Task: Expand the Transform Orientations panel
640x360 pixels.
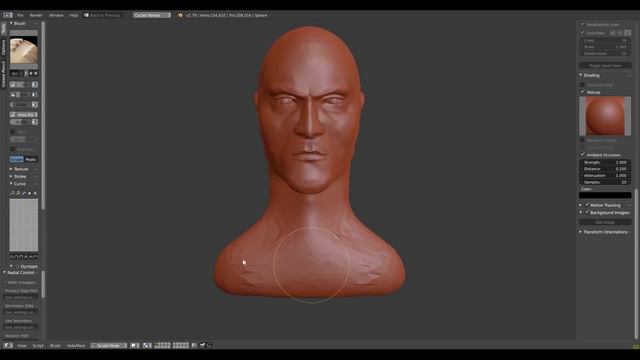Action: [605, 232]
